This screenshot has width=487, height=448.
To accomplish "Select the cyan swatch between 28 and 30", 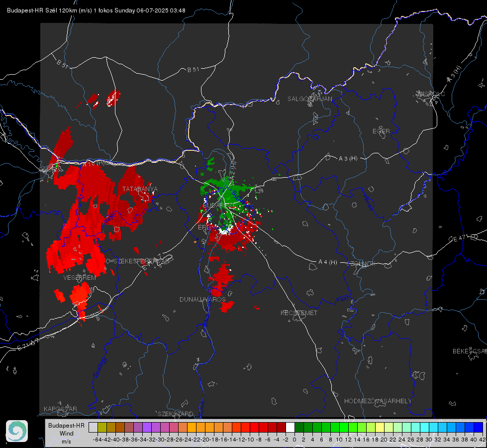I will tap(424, 427).
